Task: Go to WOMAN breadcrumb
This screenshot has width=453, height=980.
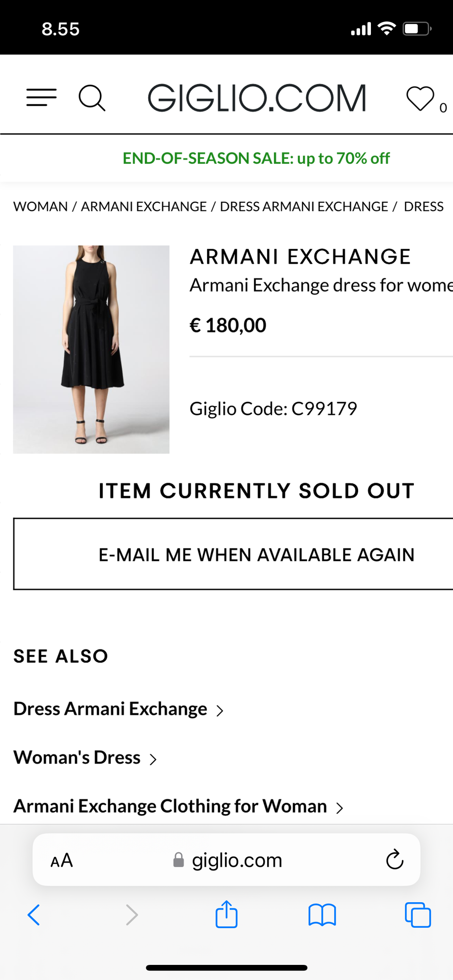Action: pos(41,207)
